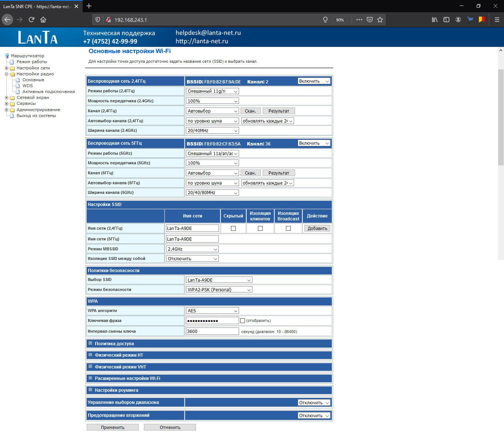Collapse Настройки радио tree node
This screenshot has height=439, width=504.
pos(6,74)
